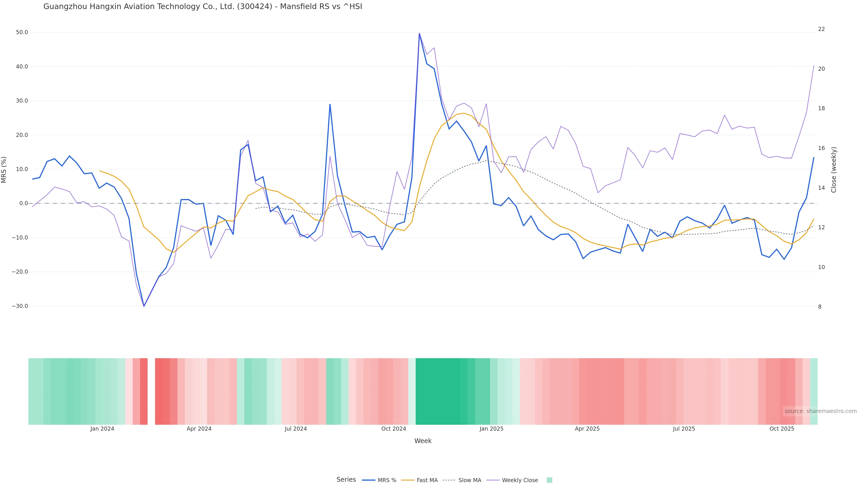This screenshot has height=488, width=868.
Task: Select the Apr 2024 x-axis label
Action: [x=199, y=429]
